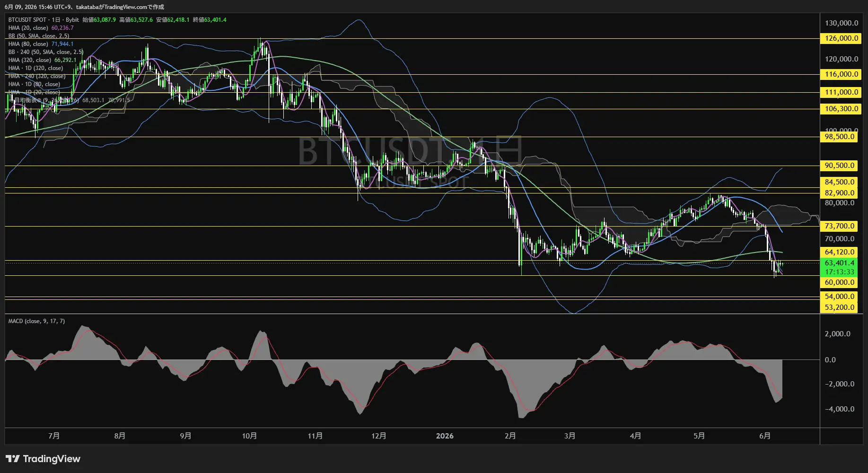The image size is (868, 473).
Task: Click the HMA · 240 (320, close) legend
Action: [x=37, y=76]
